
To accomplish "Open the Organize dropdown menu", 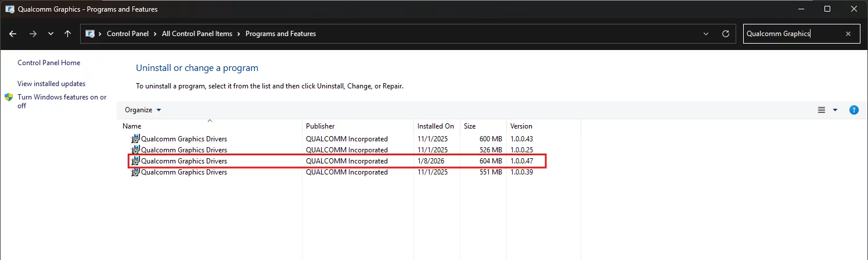I will pos(143,110).
